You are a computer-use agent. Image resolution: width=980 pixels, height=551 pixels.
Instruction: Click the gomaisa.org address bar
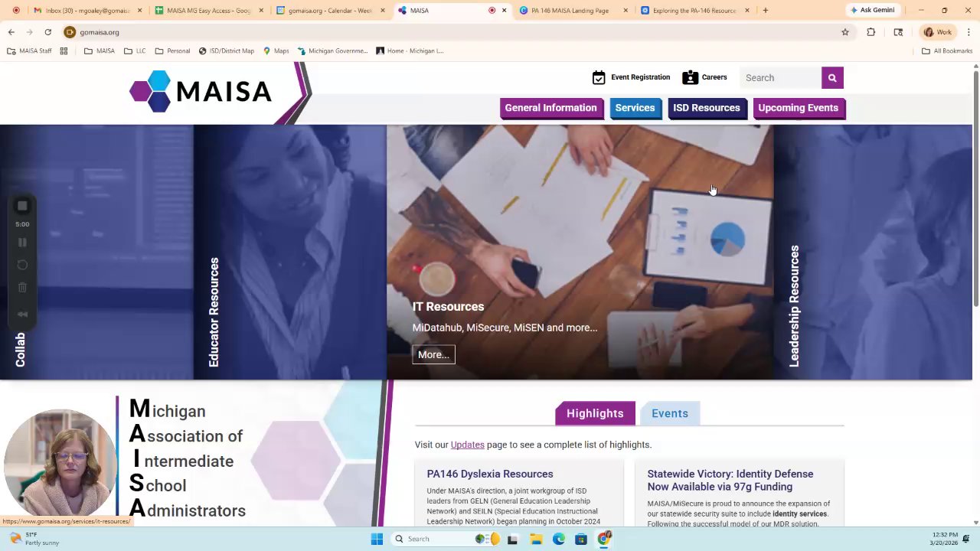click(x=452, y=32)
